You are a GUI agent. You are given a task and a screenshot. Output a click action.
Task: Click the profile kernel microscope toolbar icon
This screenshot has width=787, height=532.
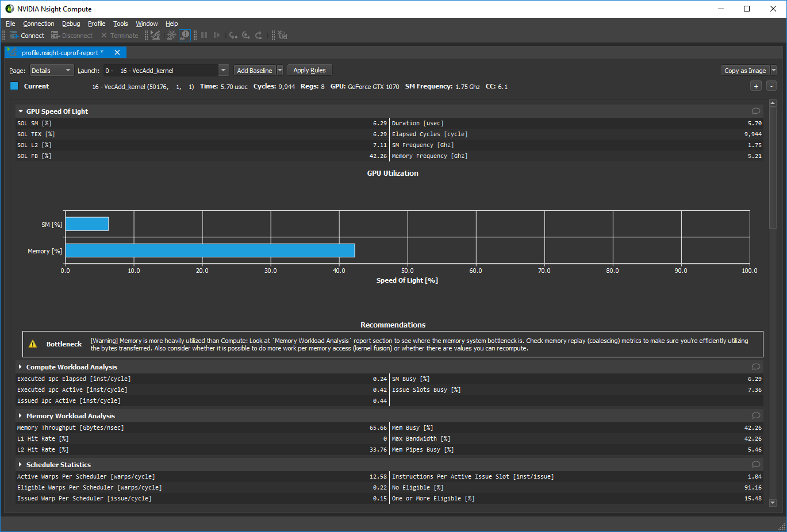(155, 36)
